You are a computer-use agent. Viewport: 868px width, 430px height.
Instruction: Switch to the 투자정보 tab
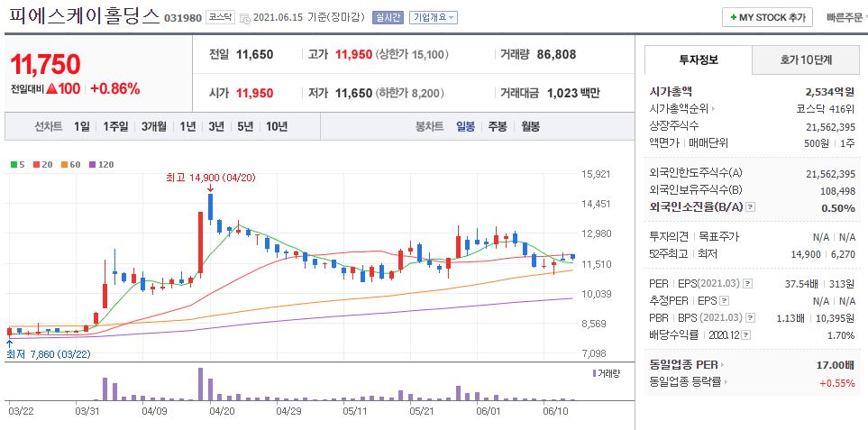[699, 59]
